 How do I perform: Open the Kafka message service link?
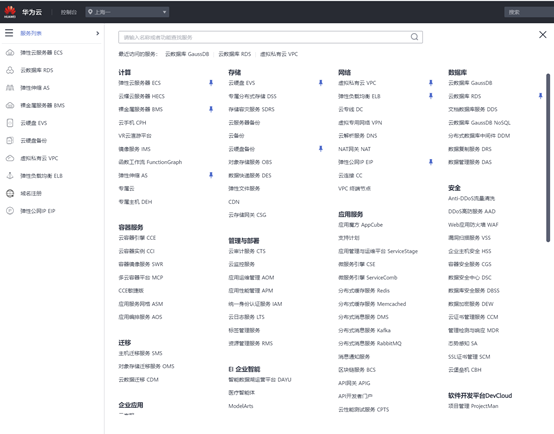coord(364,330)
